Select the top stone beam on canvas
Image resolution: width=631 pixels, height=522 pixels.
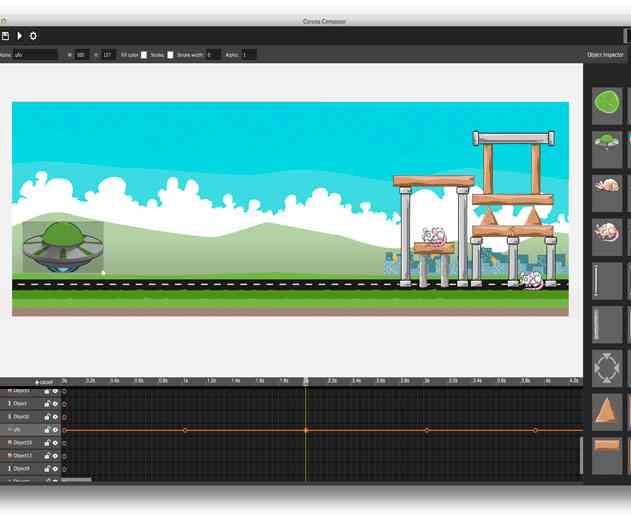[x=514, y=138]
